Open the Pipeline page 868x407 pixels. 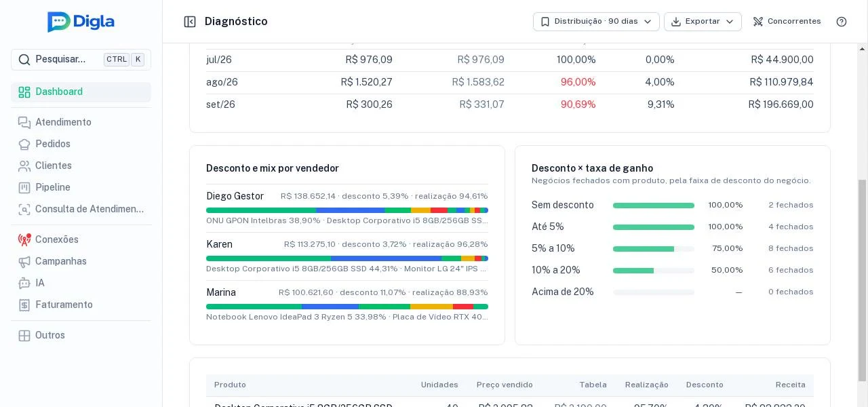(x=81, y=188)
